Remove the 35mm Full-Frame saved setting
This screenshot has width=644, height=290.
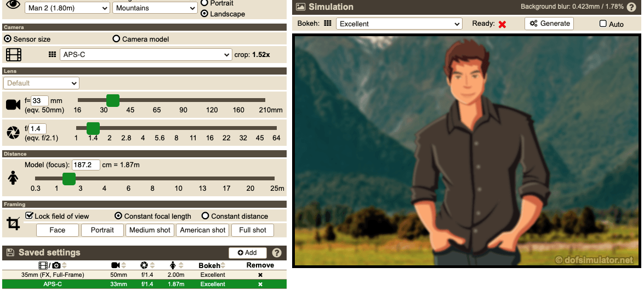click(260, 275)
